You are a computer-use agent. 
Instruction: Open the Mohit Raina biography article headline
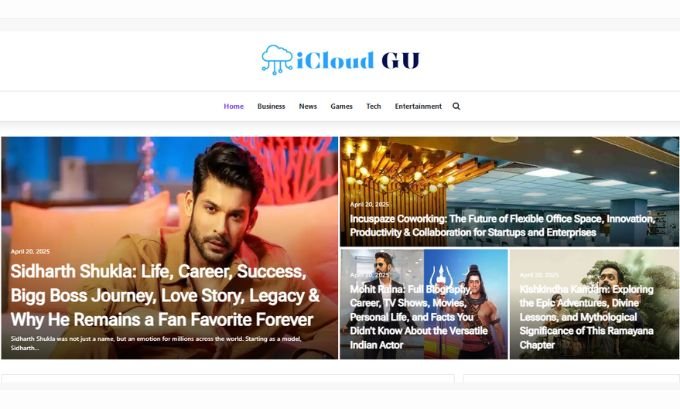418,317
